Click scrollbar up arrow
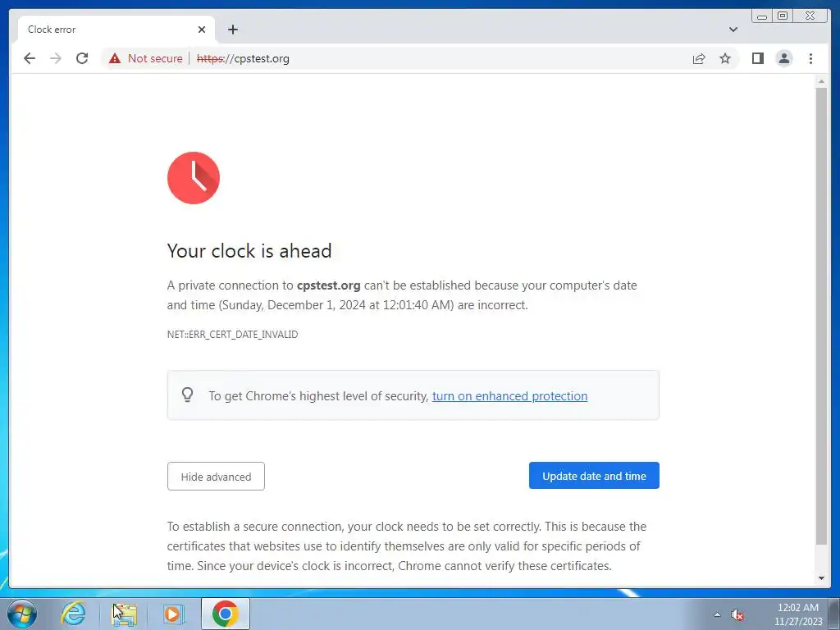 [x=821, y=82]
